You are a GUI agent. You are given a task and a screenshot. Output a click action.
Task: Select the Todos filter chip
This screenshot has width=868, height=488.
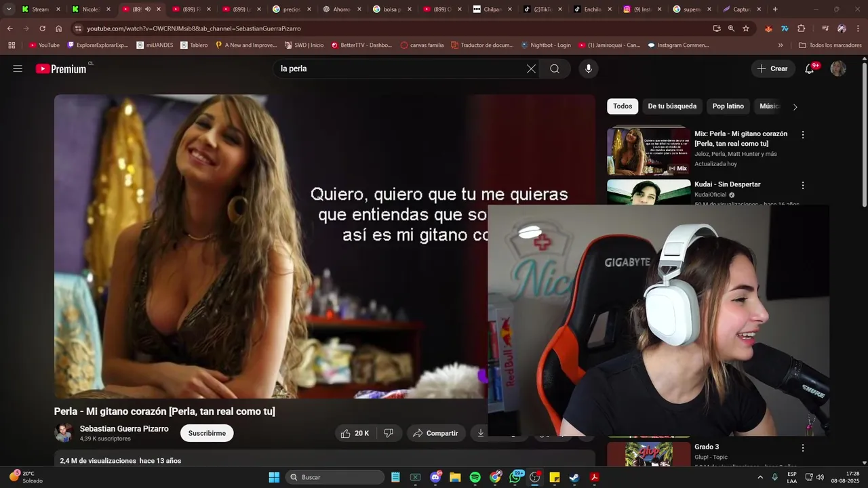(623, 106)
